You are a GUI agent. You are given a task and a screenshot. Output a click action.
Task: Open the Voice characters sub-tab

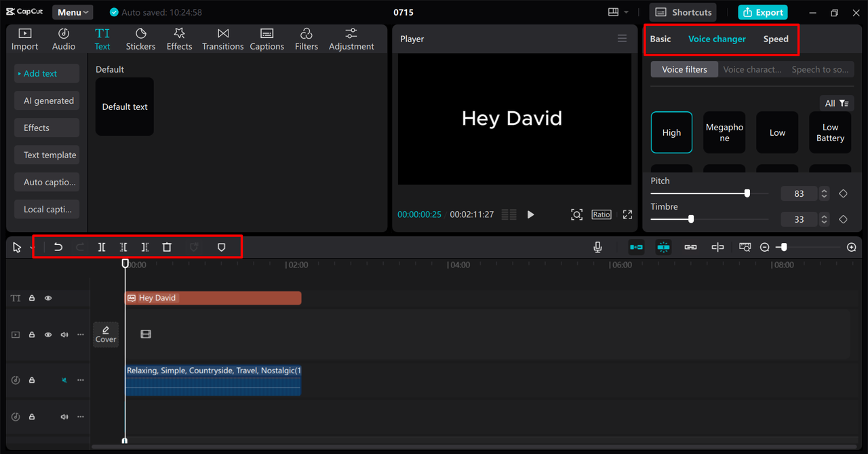coord(753,69)
